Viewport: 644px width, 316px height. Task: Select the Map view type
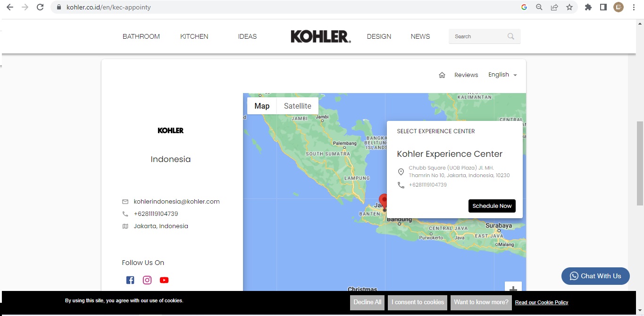point(262,106)
